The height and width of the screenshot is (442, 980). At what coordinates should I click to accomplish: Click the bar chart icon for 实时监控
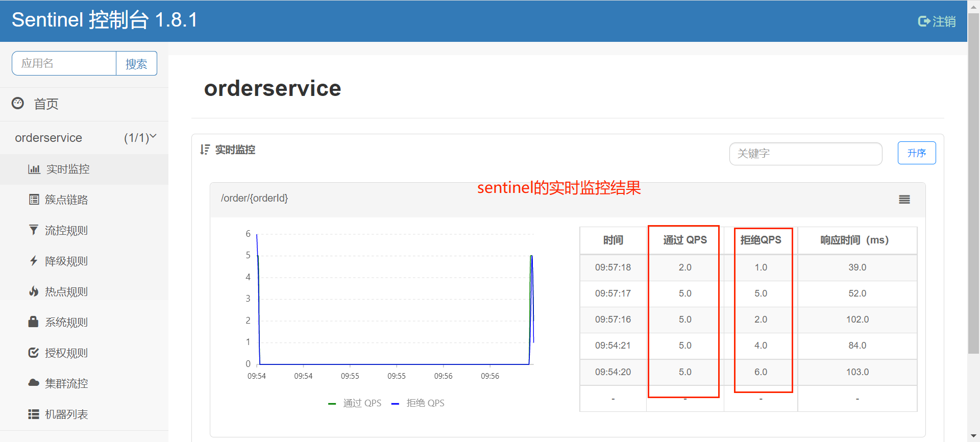pyautogui.click(x=34, y=169)
